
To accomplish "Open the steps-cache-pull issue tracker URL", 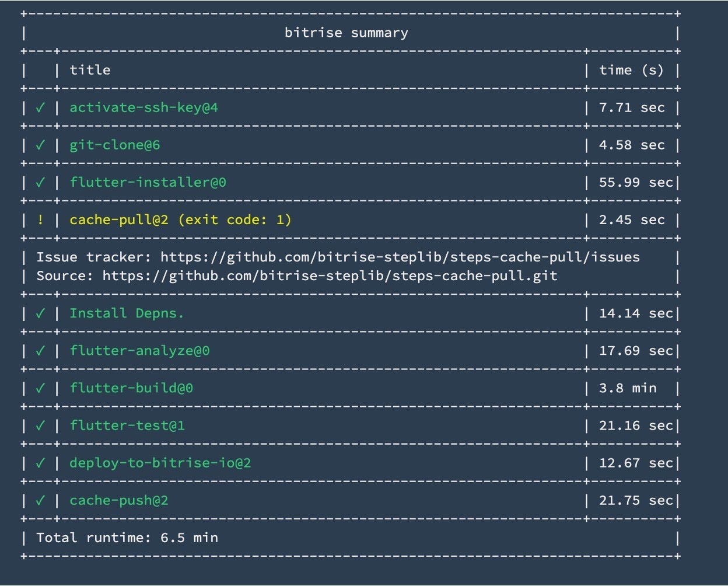I will click(400, 257).
